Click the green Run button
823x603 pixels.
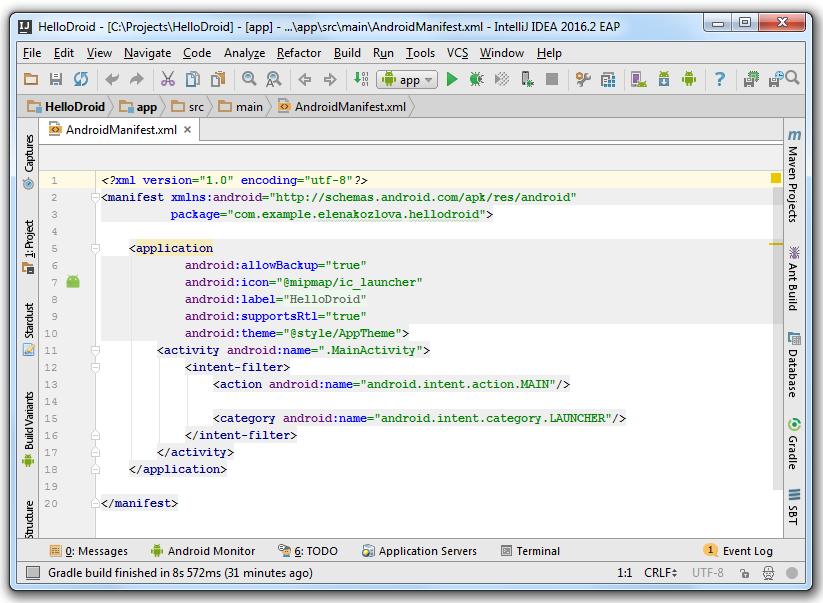tap(452, 79)
